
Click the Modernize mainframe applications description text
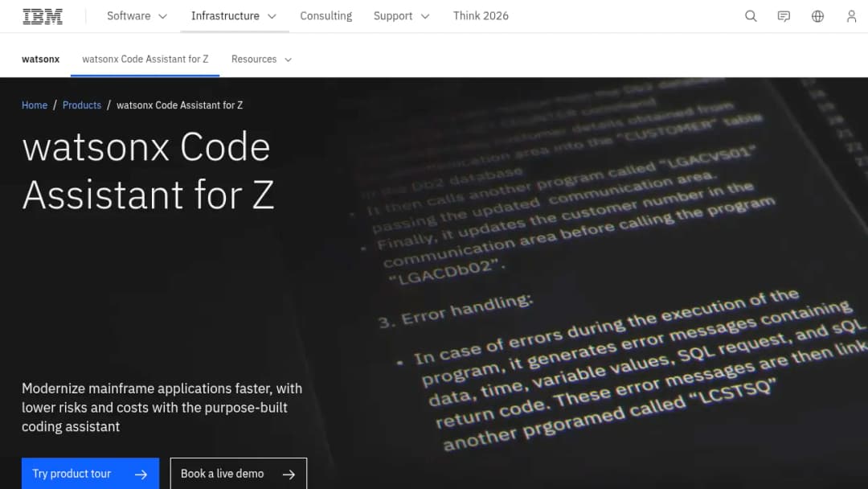point(162,408)
